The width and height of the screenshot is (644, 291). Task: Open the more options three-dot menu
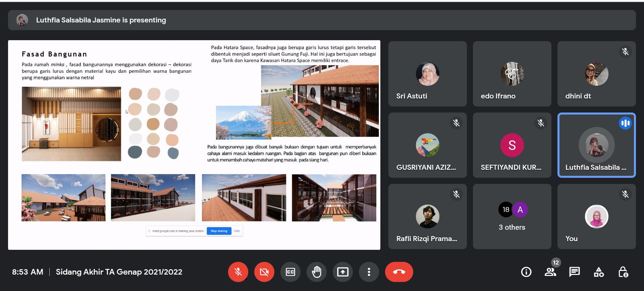[x=369, y=272]
